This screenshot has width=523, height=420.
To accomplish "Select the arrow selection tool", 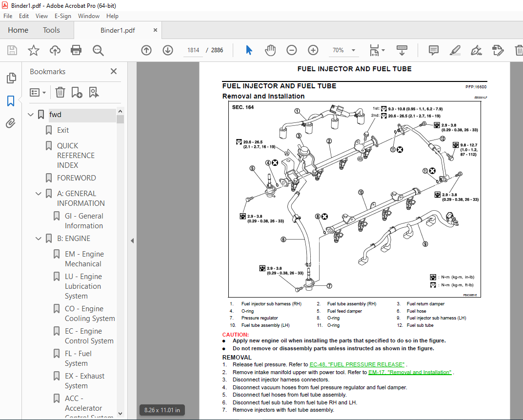I will click(249, 50).
